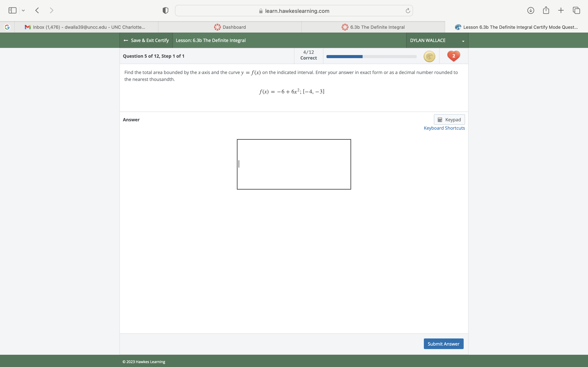This screenshot has height=367, width=588.
Task: Click the forward navigation arrow
Action: pyautogui.click(x=51, y=10)
